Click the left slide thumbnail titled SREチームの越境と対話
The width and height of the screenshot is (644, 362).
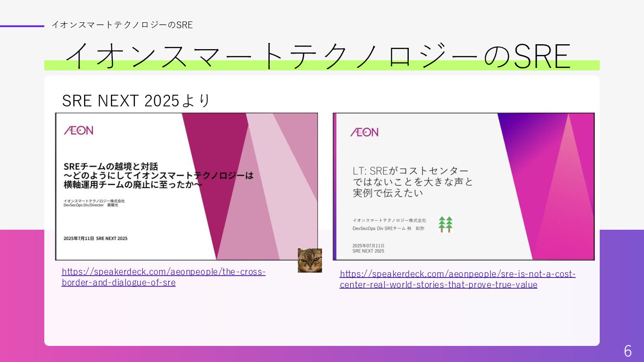(x=186, y=186)
